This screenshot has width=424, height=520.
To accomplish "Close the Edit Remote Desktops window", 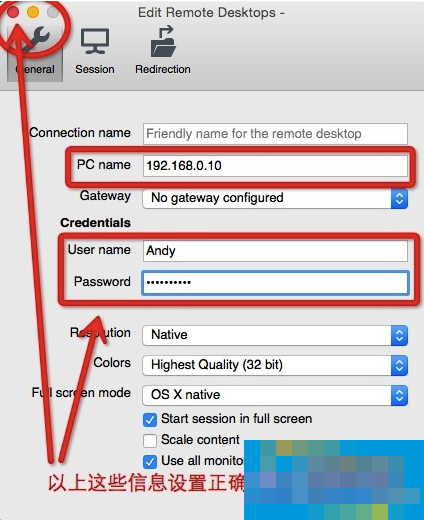I will [x=13, y=12].
